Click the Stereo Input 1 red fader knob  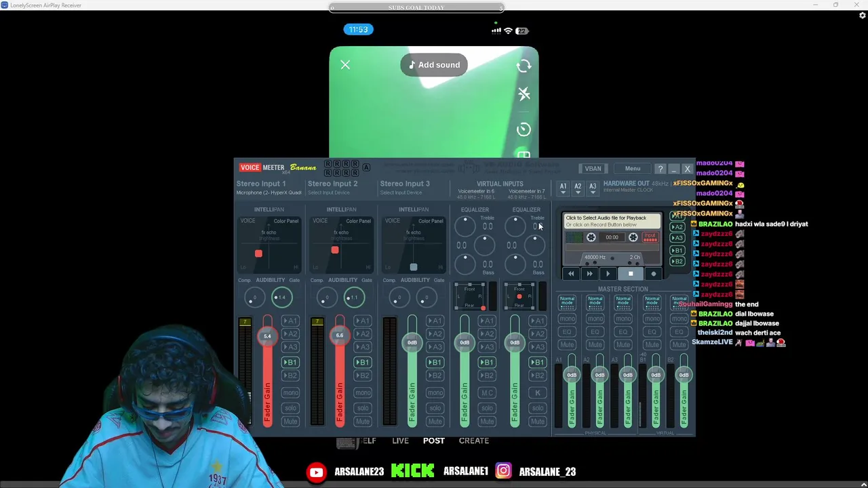point(267,335)
